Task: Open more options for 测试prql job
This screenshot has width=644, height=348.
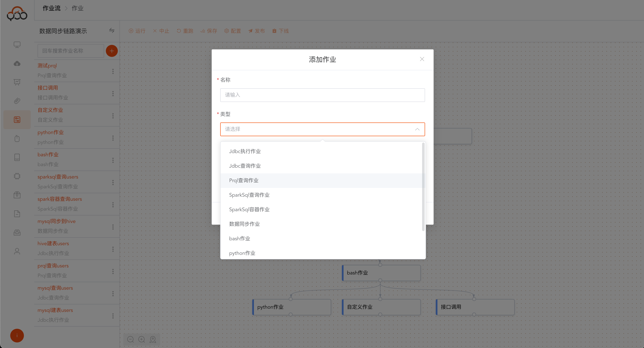Action: point(113,71)
